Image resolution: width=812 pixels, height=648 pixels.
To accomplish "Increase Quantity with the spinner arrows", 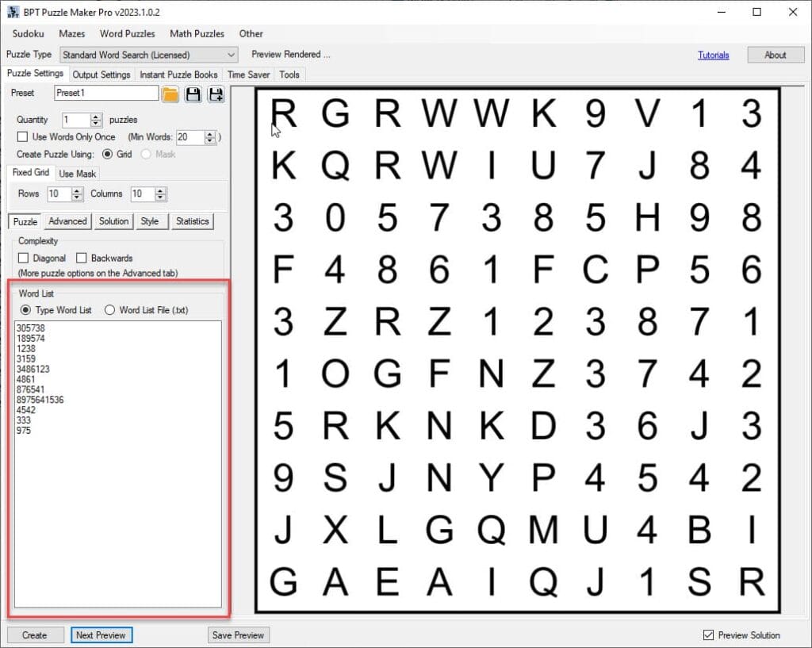I will [x=96, y=117].
